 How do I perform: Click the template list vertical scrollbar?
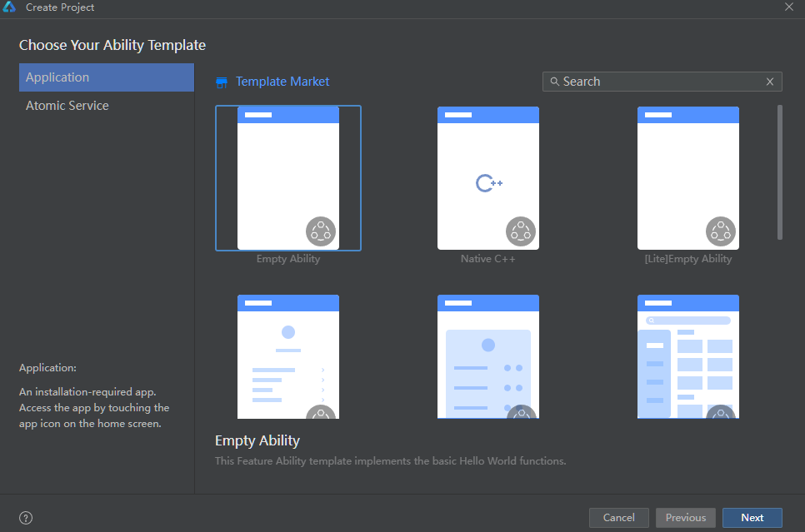pyautogui.click(x=780, y=172)
